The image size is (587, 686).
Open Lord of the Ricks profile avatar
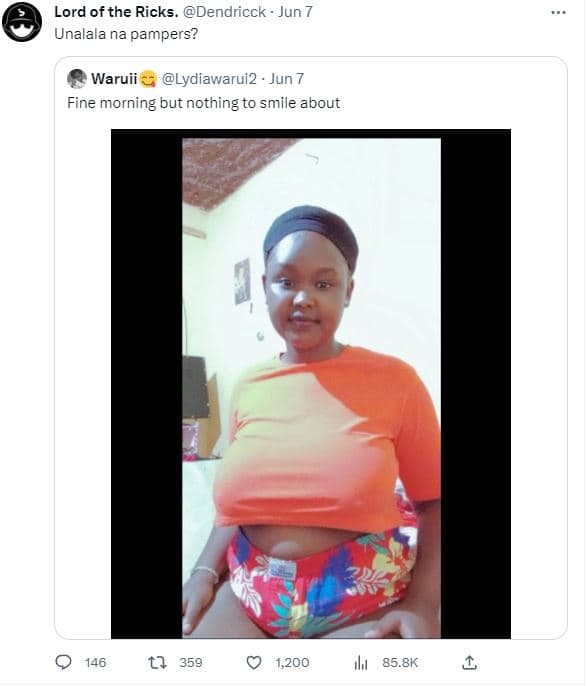[x=22, y=22]
